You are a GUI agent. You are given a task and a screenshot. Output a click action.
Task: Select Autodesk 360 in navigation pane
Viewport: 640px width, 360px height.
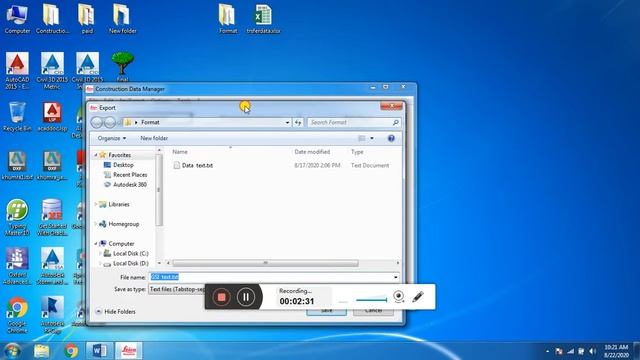[130, 184]
